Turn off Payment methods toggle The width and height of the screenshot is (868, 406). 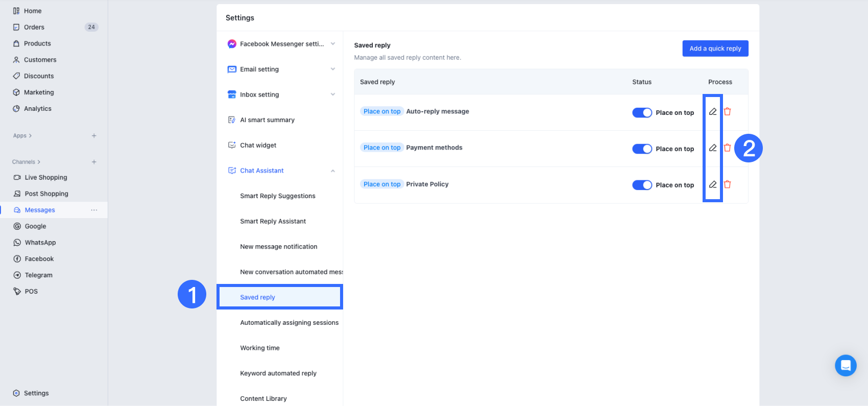642,149
